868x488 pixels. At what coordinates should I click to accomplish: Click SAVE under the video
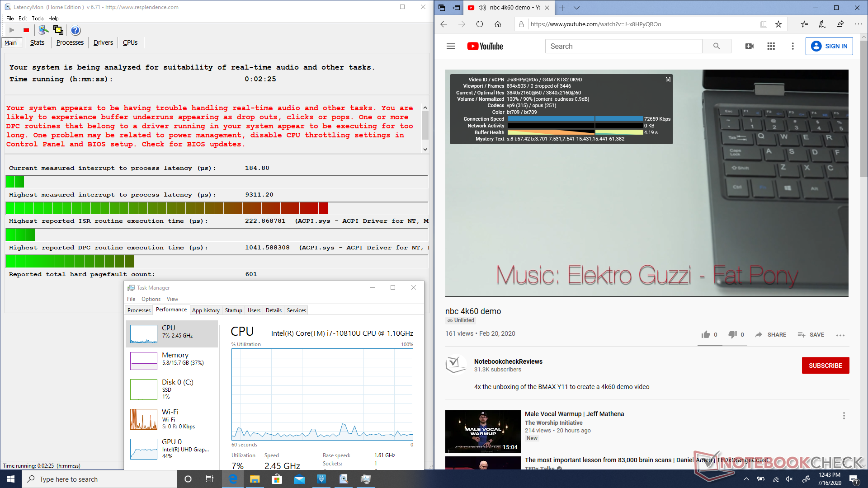click(x=811, y=335)
